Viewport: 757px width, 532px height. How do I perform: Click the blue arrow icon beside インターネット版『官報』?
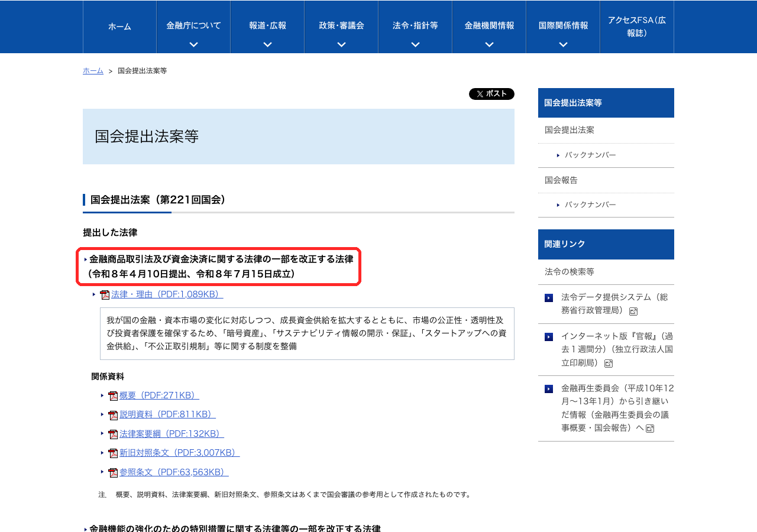pos(549,337)
